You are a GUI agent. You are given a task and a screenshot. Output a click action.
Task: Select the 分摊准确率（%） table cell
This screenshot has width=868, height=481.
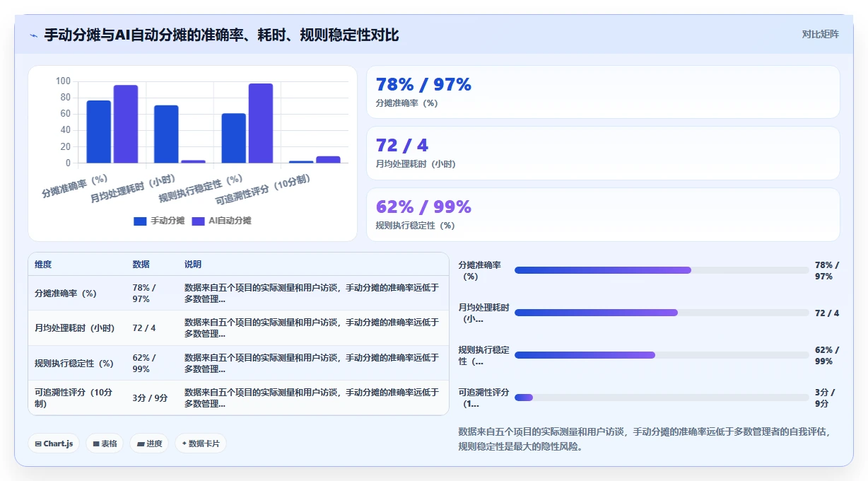click(x=76, y=293)
